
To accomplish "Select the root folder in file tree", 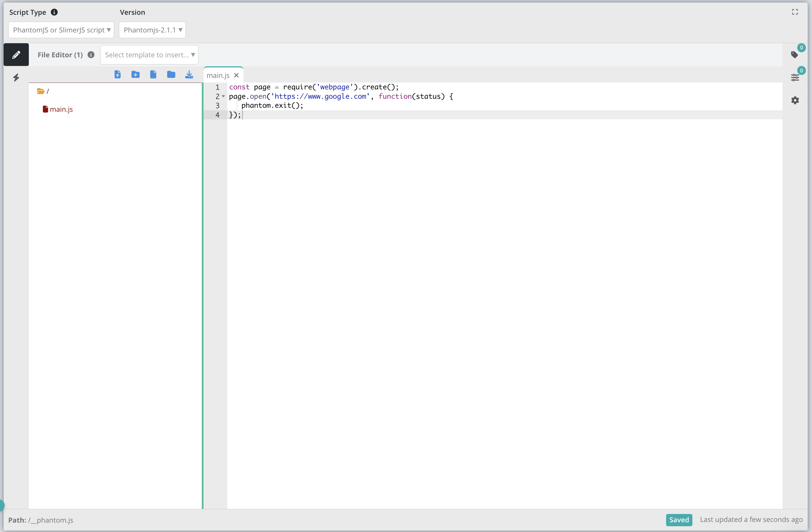I will (43, 91).
